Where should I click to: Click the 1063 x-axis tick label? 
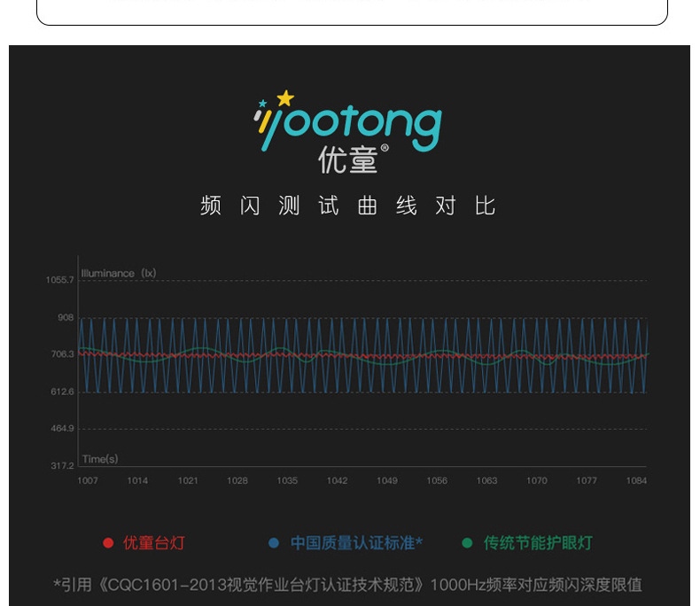pos(486,480)
